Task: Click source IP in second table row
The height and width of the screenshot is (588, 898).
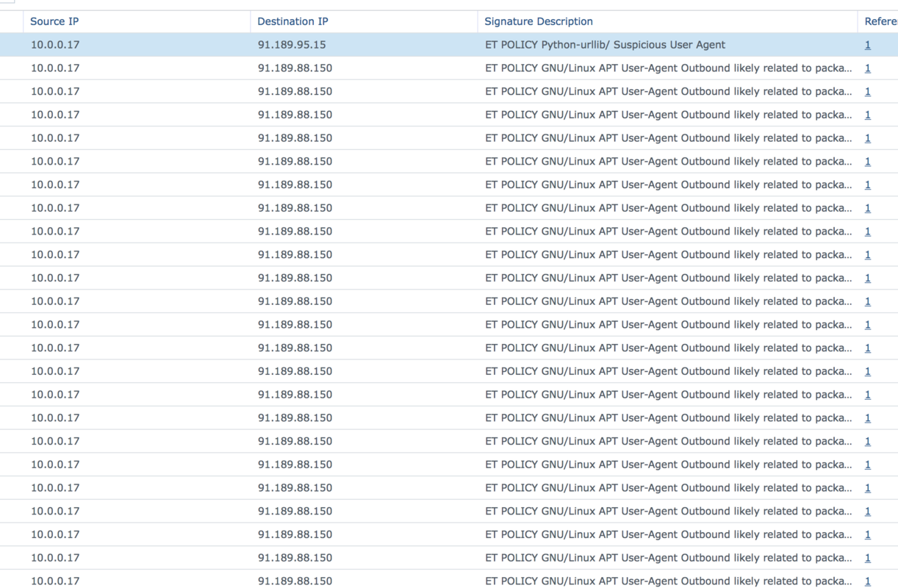Action: click(55, 68)
